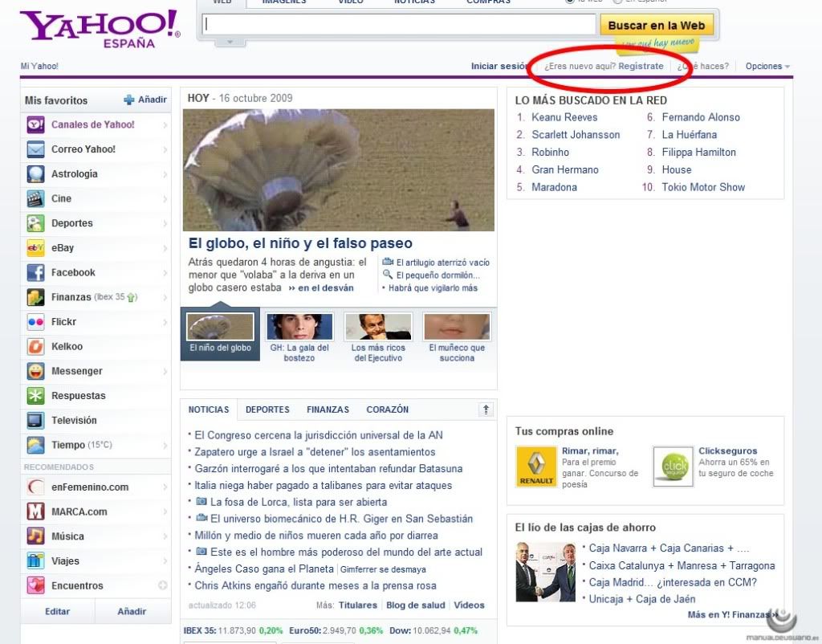Click the Respuestas green star icon
This screenshot has height=644, width=822.
point(35,396)
